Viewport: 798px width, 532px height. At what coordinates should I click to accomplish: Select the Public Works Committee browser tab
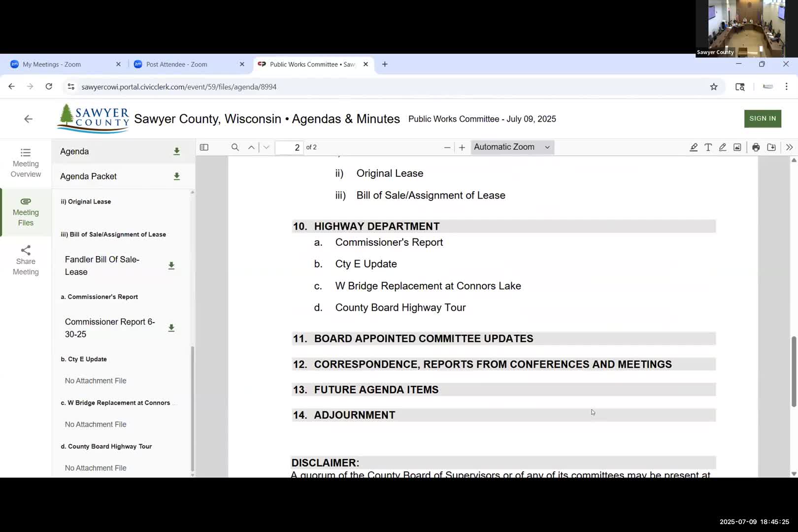[x=312, y=65]
